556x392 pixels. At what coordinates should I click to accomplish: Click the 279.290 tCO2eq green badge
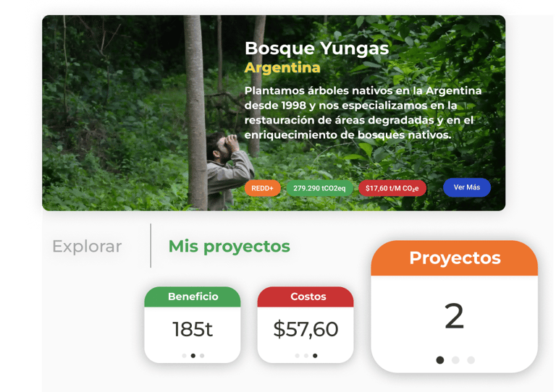tap(319, 188)
